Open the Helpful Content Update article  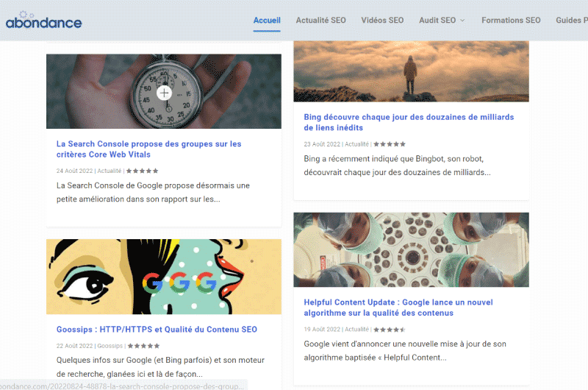(398, 308)
